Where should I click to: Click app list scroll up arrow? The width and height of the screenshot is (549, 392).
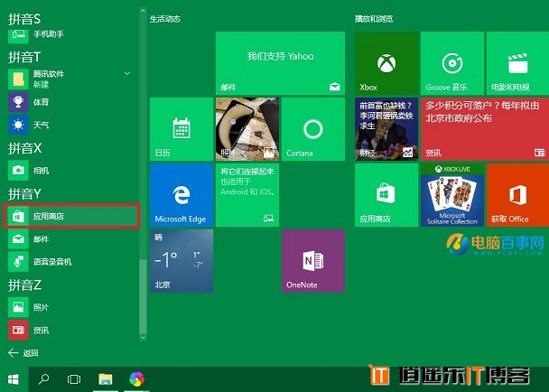coord(143,11)
